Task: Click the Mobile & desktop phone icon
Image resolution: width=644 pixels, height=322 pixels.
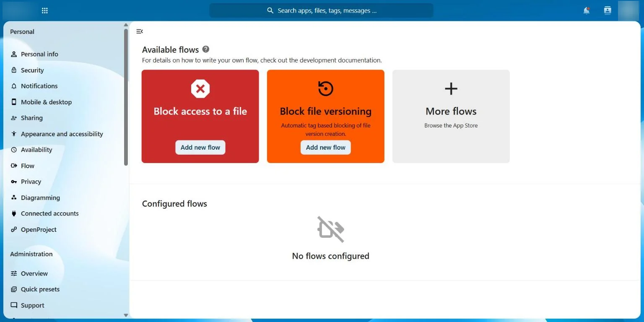Action: (14, 102)
